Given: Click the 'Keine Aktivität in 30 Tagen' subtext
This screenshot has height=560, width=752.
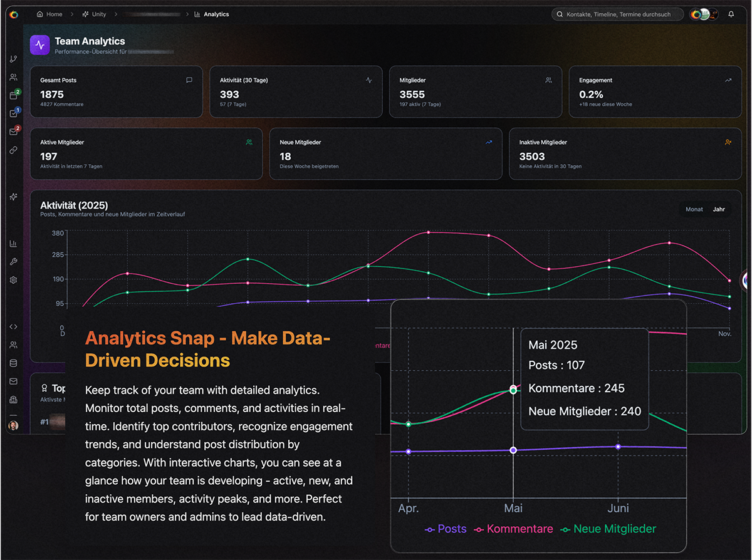Looking at the screenshot, I should 550,166.
